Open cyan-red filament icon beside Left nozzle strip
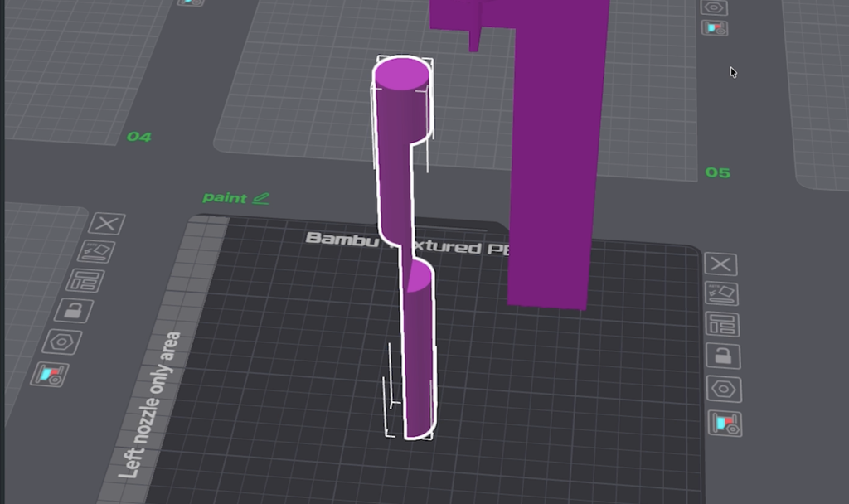The height and width of the screenshot is (504, 849). [x=50, y=375]
